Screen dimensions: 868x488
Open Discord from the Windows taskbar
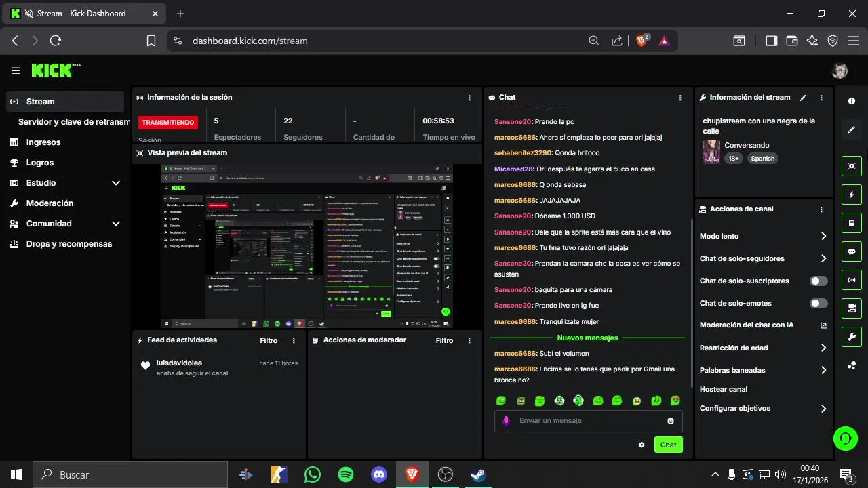pyautogui.click(x=379, y=474)
